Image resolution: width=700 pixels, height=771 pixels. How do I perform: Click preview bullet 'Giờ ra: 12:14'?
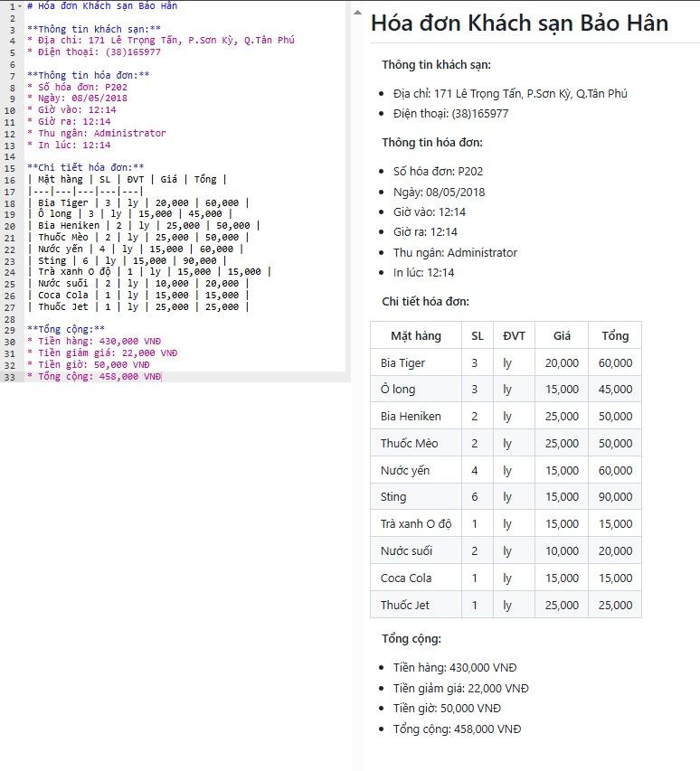(425, 232)
